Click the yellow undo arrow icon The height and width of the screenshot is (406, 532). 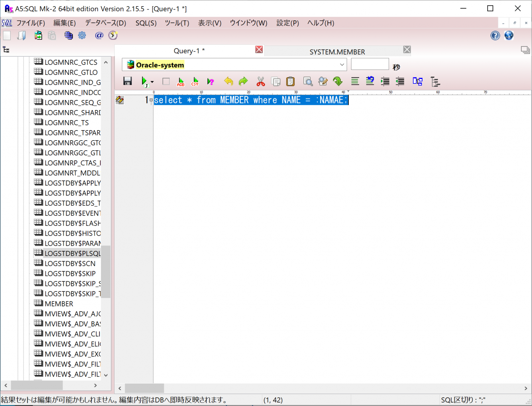point(229,81)
